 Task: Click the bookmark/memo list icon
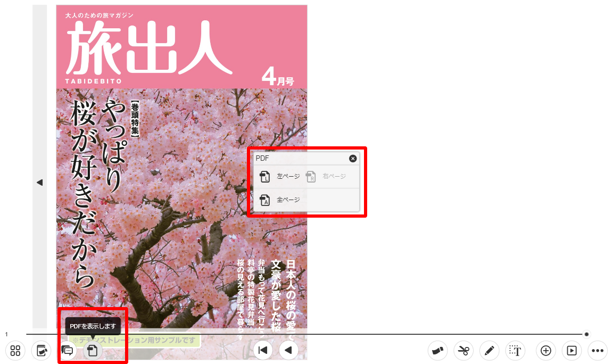coord(41,351)
